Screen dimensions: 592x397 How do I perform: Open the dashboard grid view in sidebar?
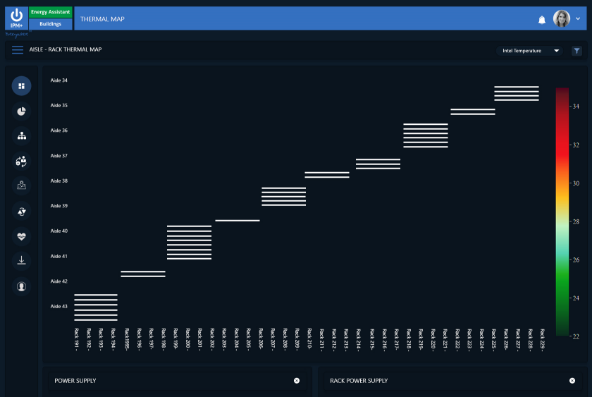(22, 86)
